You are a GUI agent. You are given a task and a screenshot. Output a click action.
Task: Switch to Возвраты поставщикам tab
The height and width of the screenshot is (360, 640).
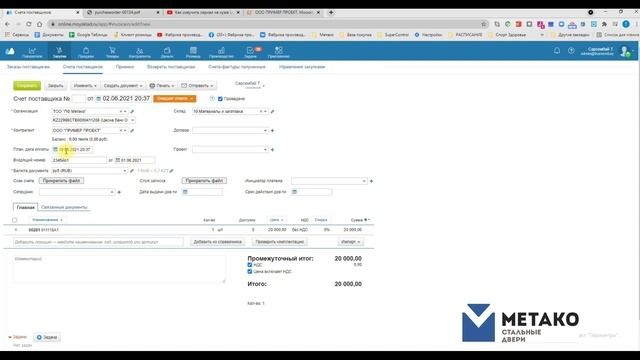pos(171,67)
